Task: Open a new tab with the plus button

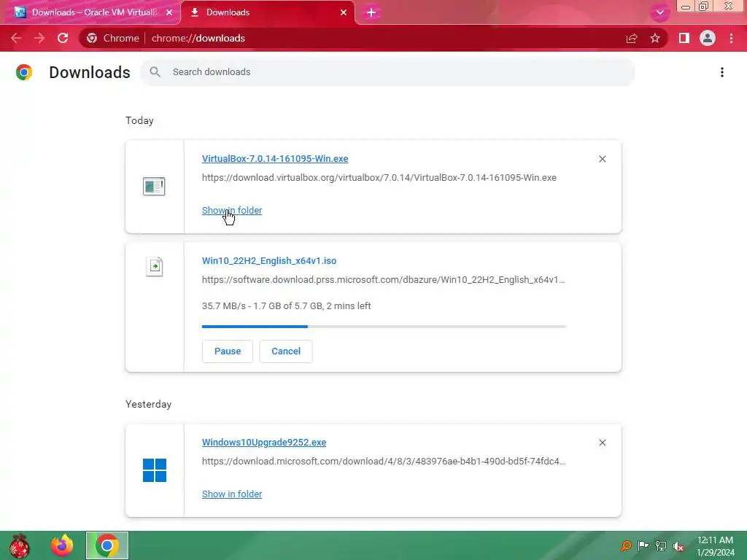Action: pos(371,12)
